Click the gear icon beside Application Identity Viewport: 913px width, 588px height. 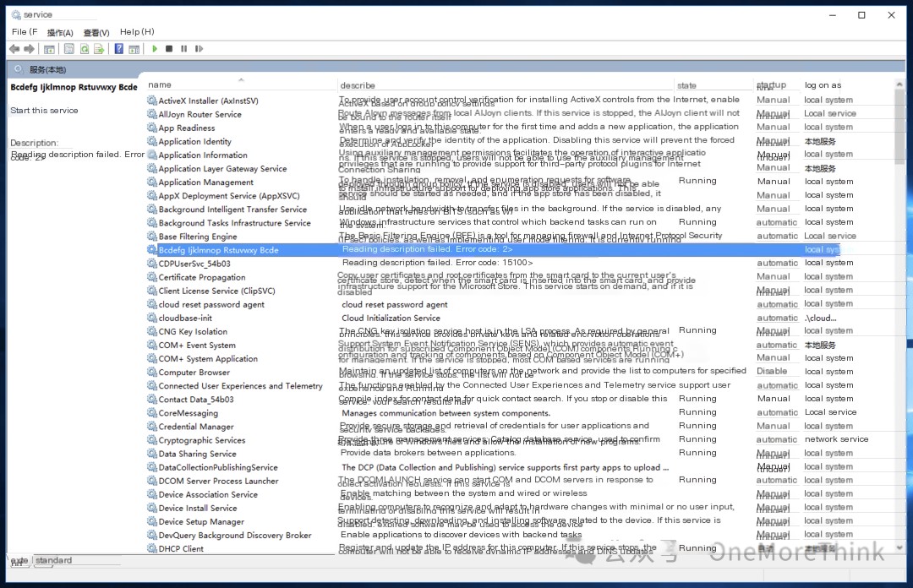(x=152, y=141)
